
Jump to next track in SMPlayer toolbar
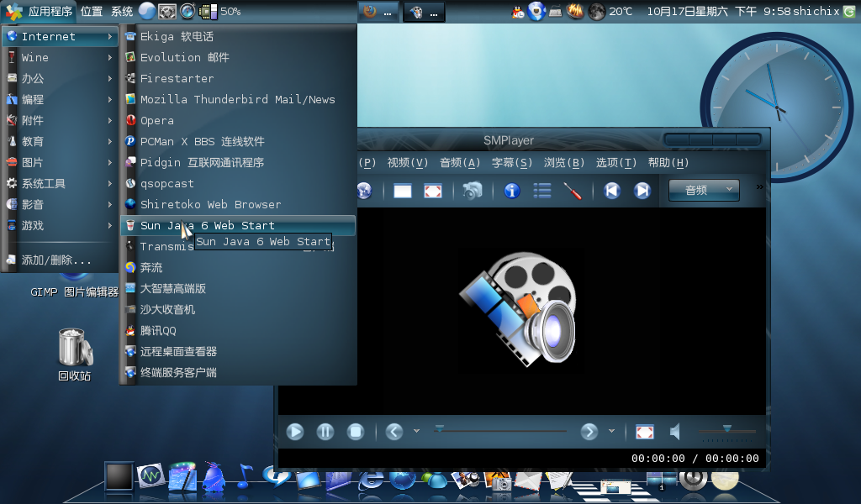click(x=642, y=191)
